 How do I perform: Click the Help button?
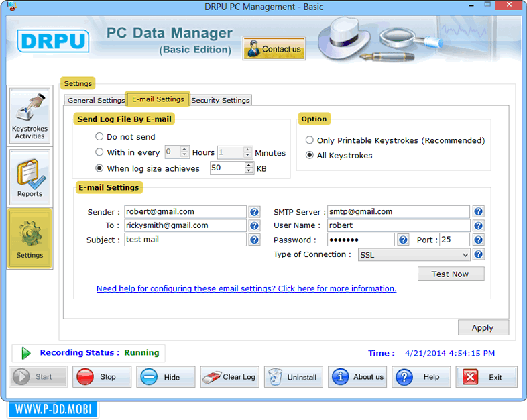point(421,377)
